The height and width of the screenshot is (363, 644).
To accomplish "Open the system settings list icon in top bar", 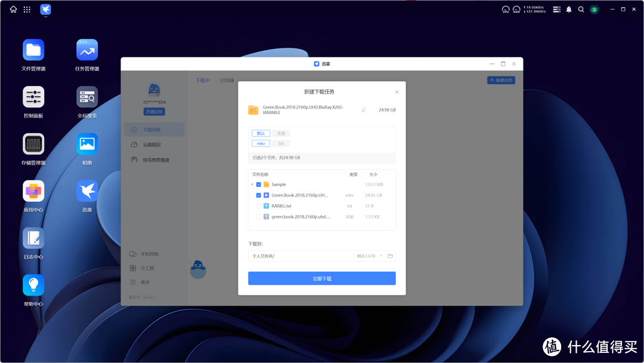I will (556, 9).
